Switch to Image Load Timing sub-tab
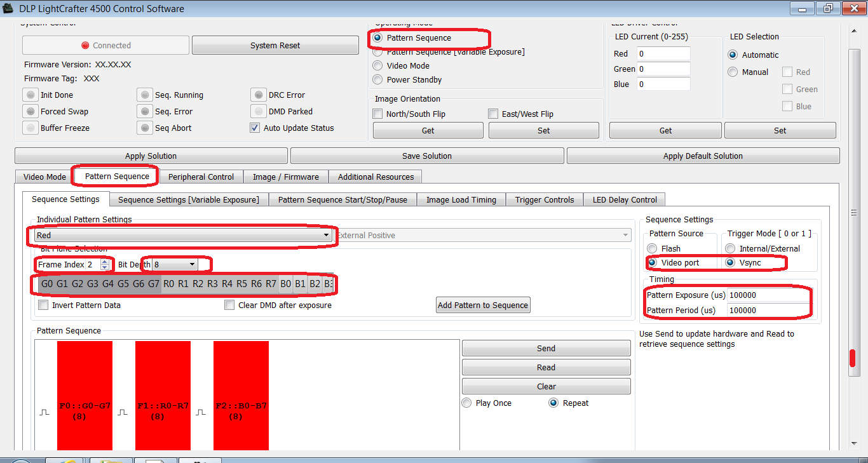 click(461, 200)
